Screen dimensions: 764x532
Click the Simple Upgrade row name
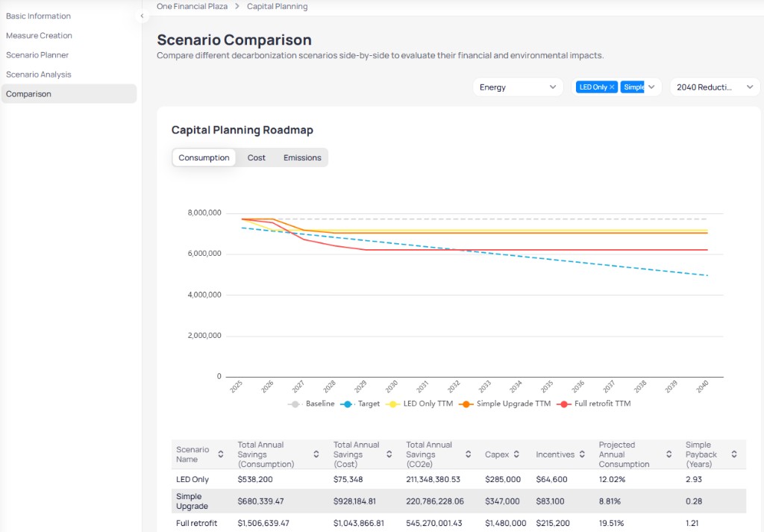tap(192, 501)
